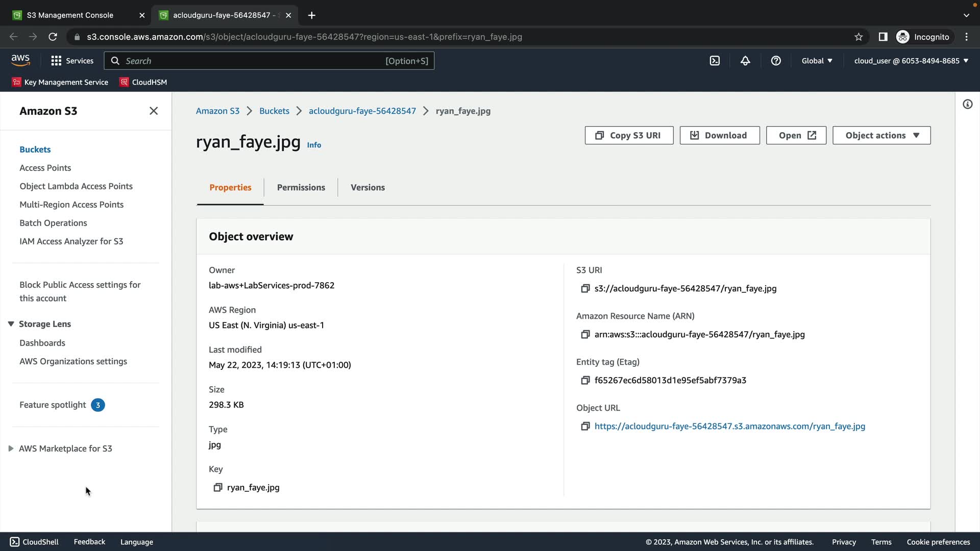Copy the Object URL icon
The width and height of the screenshot is (980, 551).
coord(585,427)
